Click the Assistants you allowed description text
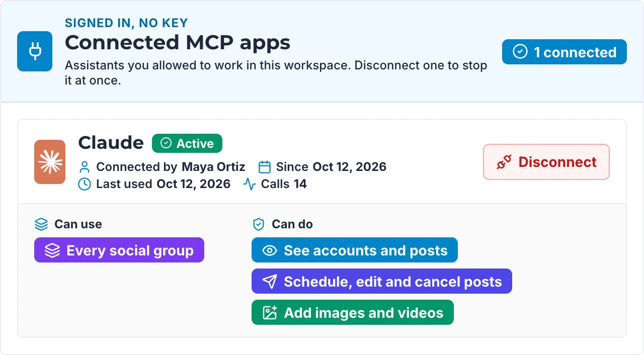 pos(276,73)
